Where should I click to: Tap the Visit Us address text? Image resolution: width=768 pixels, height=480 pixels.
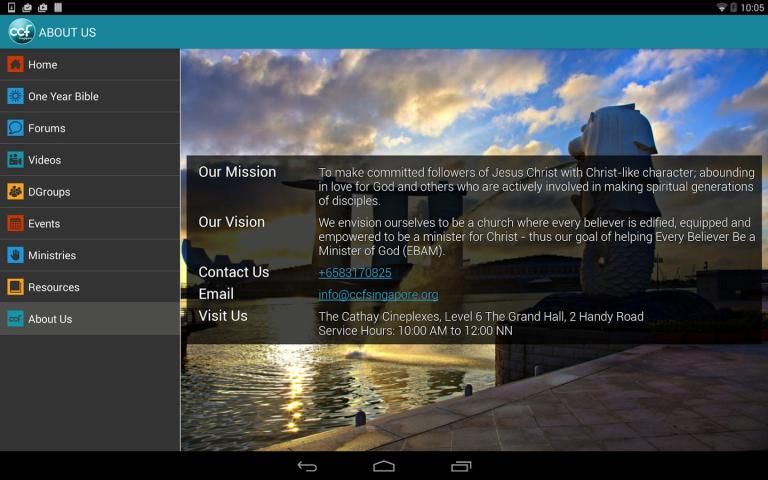pyautogui.click(x=480, y=317)
